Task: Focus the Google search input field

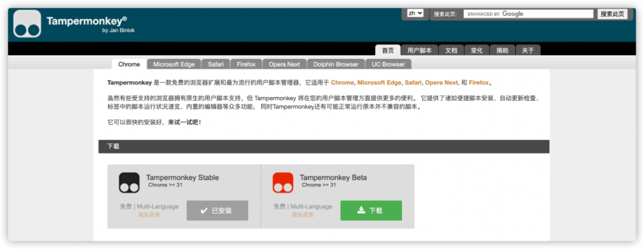Action: tap(528, 14)
